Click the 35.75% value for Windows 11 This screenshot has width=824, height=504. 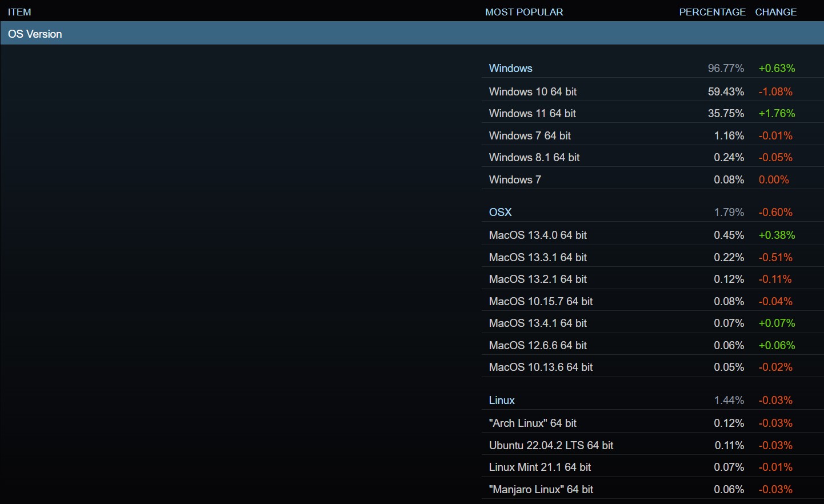pyautogui.click(x=726, y=113)
